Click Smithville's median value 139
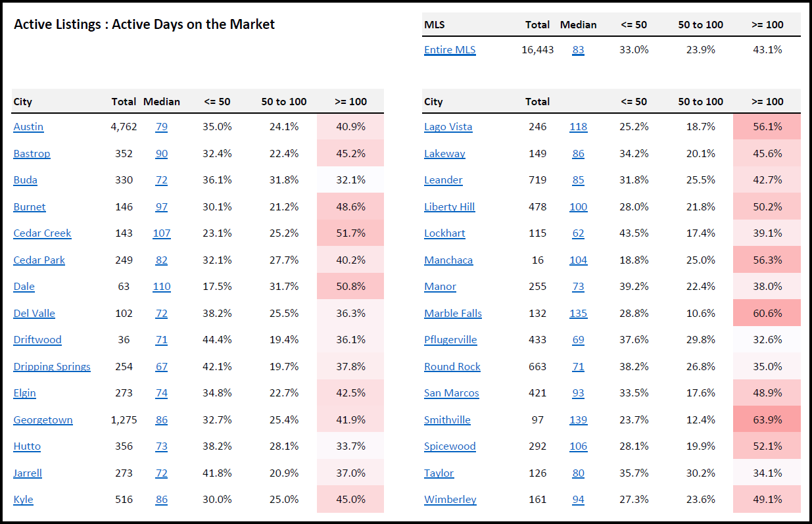The image size is (812, 524). [578, 420]
